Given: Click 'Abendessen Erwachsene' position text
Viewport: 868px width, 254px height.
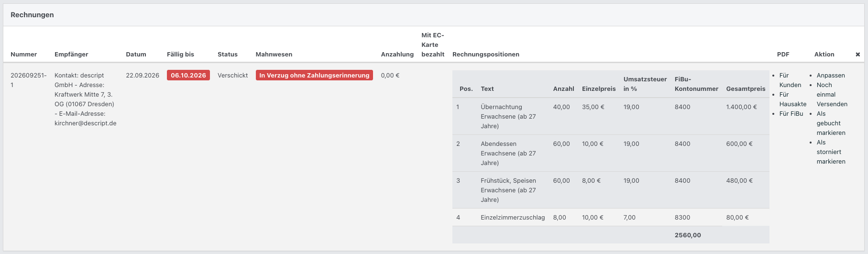Looking at the screenshot, I should pos(508,154).
